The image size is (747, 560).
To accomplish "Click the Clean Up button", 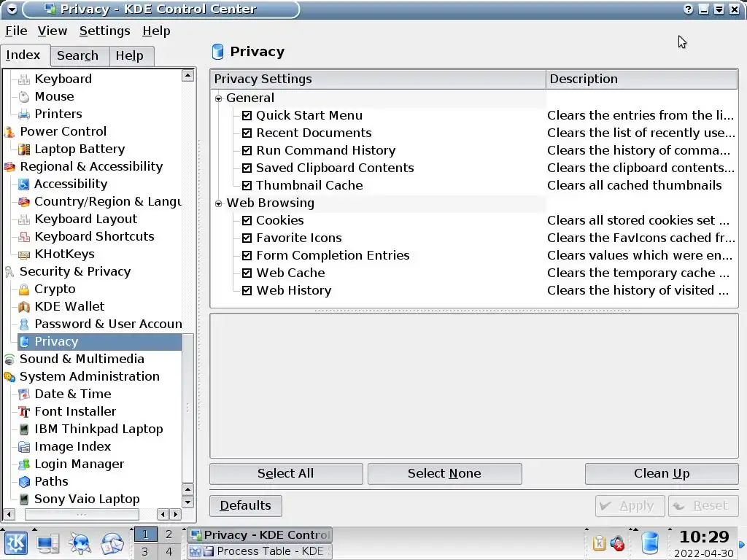I will click(x=662, y=474).
